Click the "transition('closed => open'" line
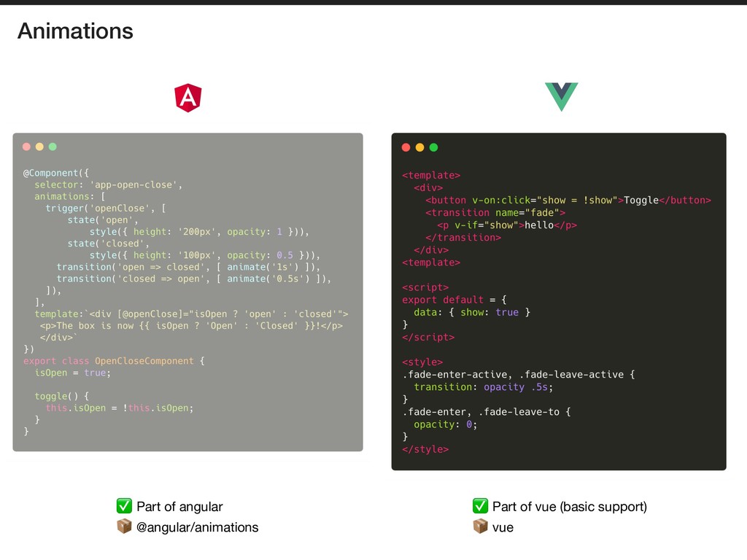Screen dimensions: 747x560 coord(194,279)
